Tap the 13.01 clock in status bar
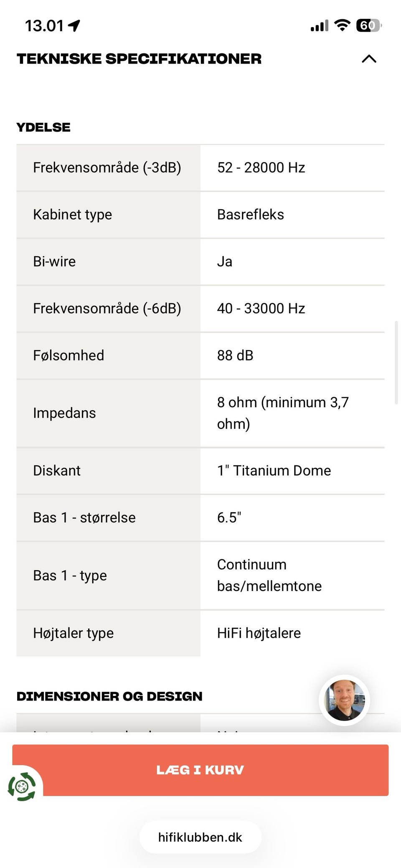The width and height of the screenshot is (401, 868). (x=44, y=26)
